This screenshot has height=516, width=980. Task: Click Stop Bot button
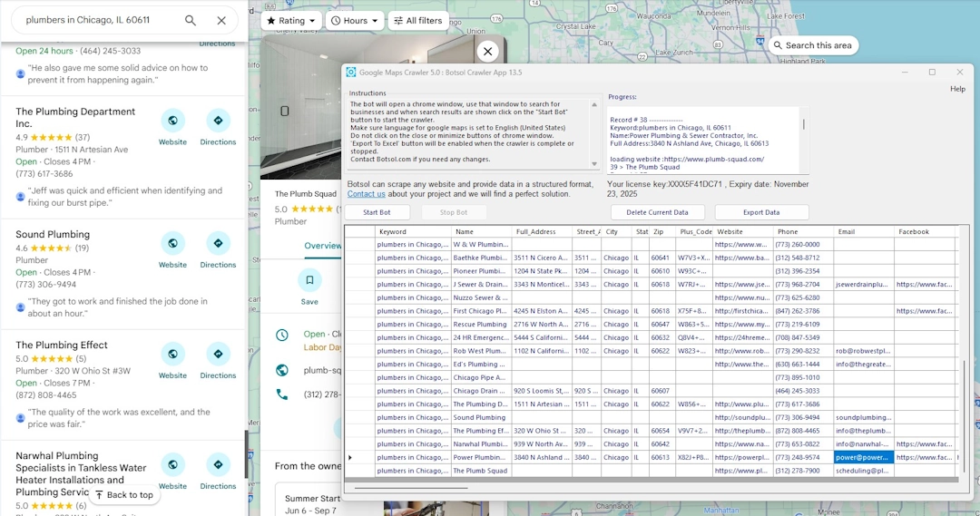(x=454, y=212)
